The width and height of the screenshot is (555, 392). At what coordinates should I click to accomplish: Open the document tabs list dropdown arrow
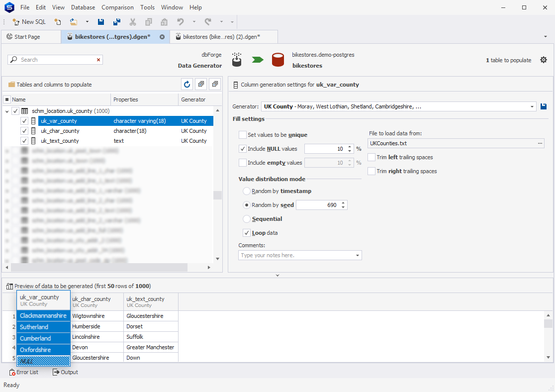[x=546, y=37]
